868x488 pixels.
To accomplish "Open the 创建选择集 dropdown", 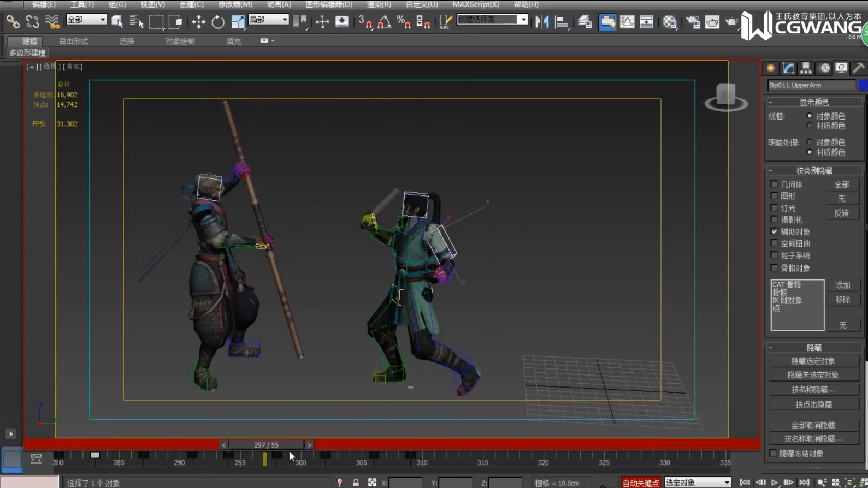I will click(x=492, y=20).
